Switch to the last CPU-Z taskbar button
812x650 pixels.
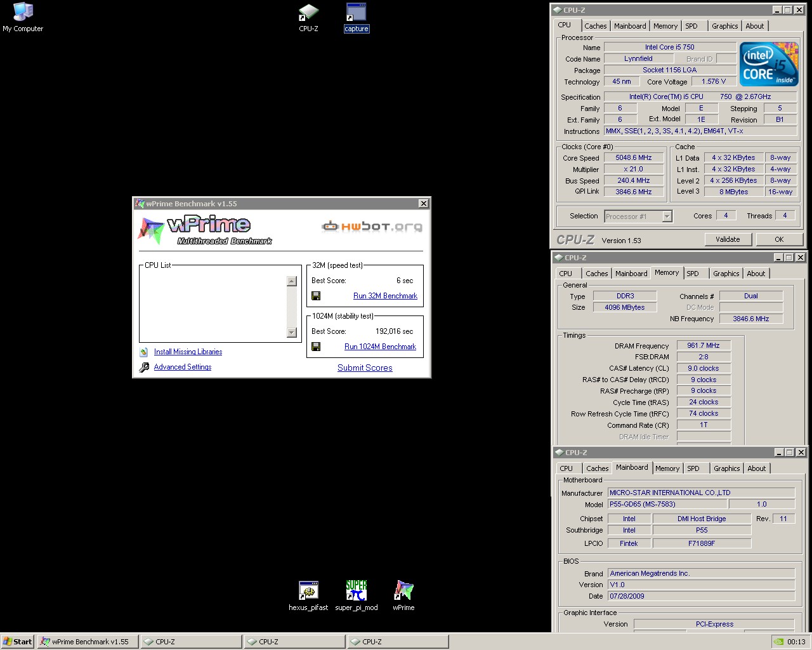coord(397,642)
